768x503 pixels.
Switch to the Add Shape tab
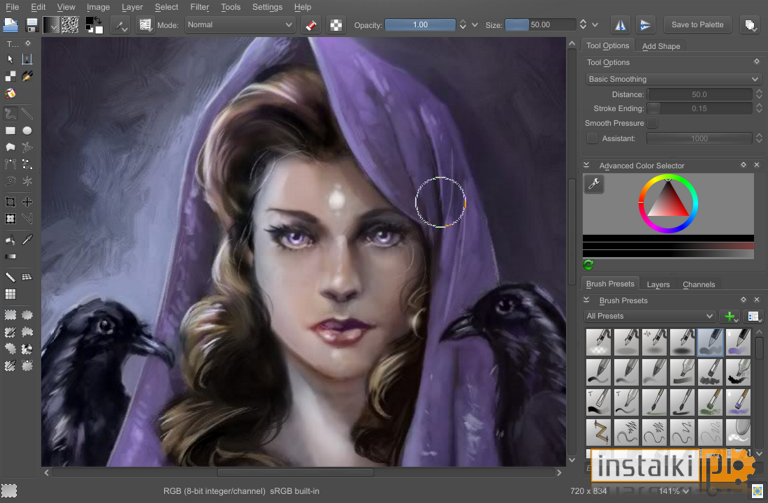(x=661, y=46)
